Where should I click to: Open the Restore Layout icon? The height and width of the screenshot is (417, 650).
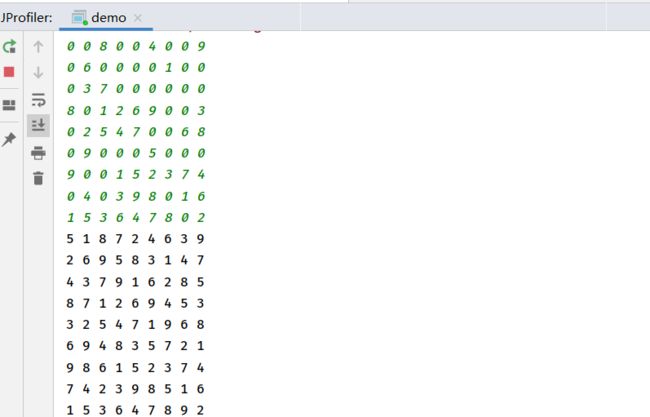coord(9,105)
